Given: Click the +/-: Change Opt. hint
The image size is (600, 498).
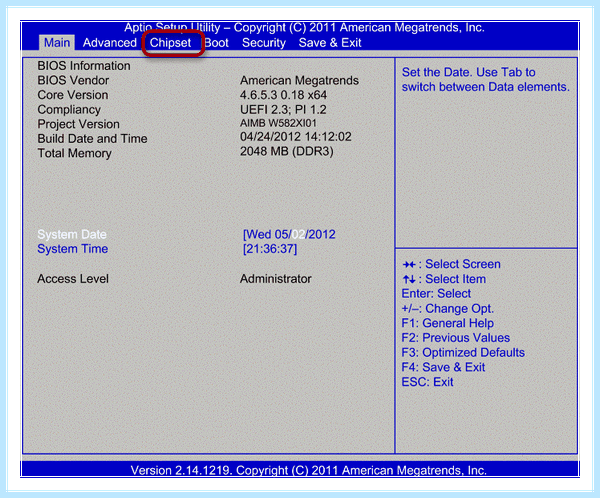Looking at the screenshot, I should click(x=448, y=309).
